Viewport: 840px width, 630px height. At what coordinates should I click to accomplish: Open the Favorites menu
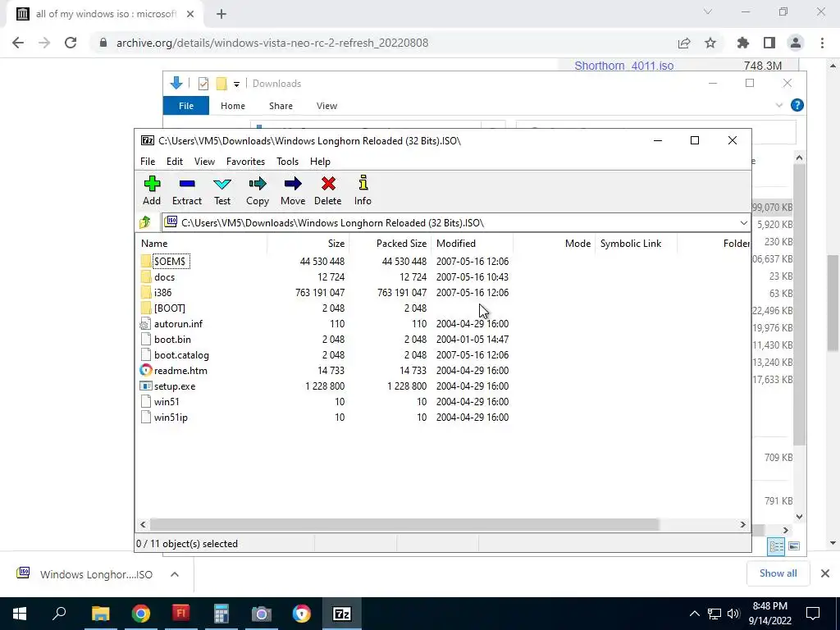(245, 162)
